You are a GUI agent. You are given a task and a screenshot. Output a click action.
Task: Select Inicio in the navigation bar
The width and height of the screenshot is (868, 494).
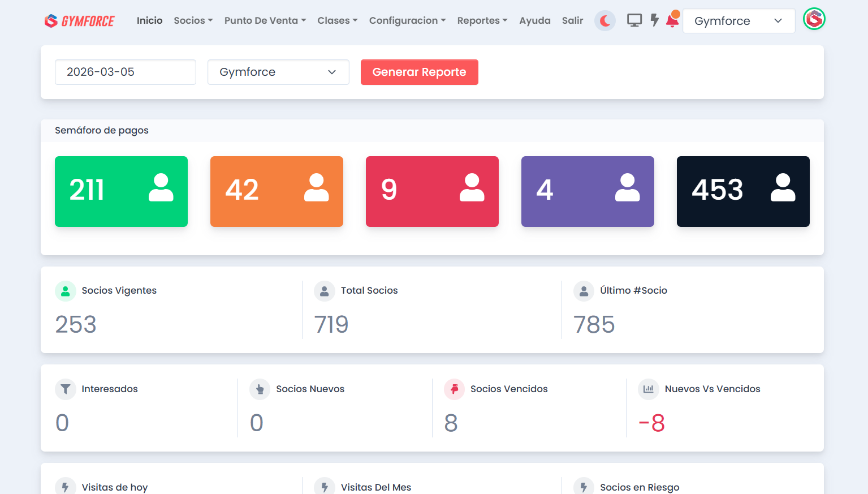click(149, 20)
